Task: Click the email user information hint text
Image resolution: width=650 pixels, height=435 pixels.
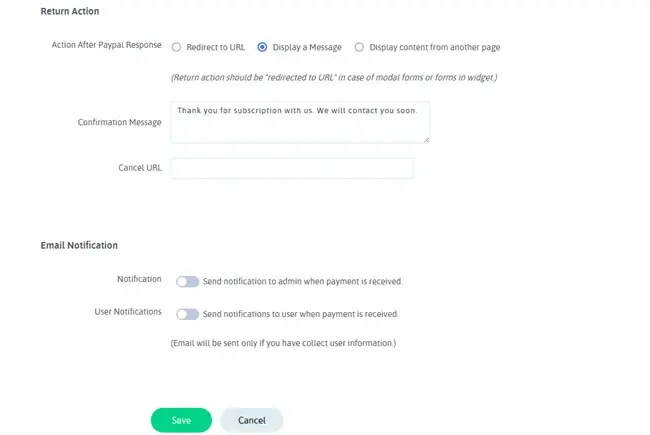Action: pos(283,343)
